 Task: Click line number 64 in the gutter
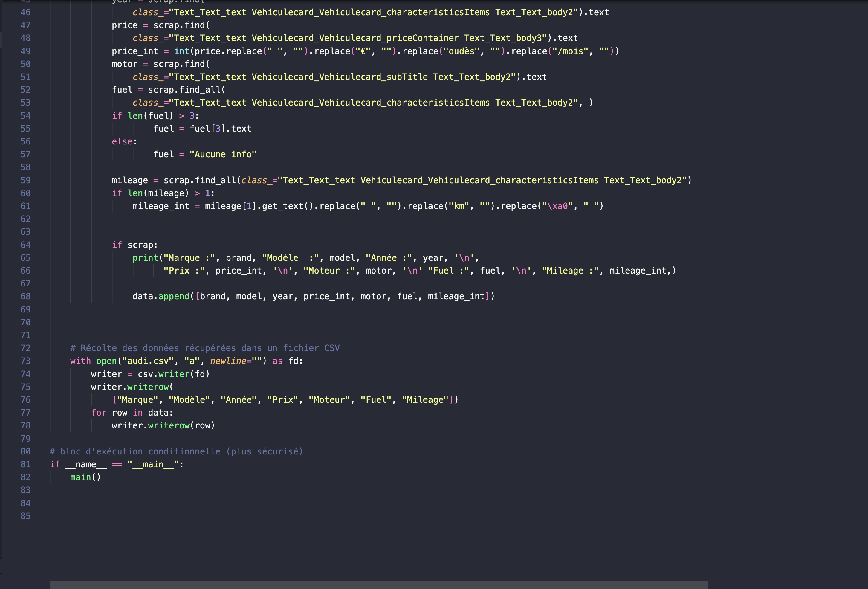pyautogui.click(x=25, y=245)
